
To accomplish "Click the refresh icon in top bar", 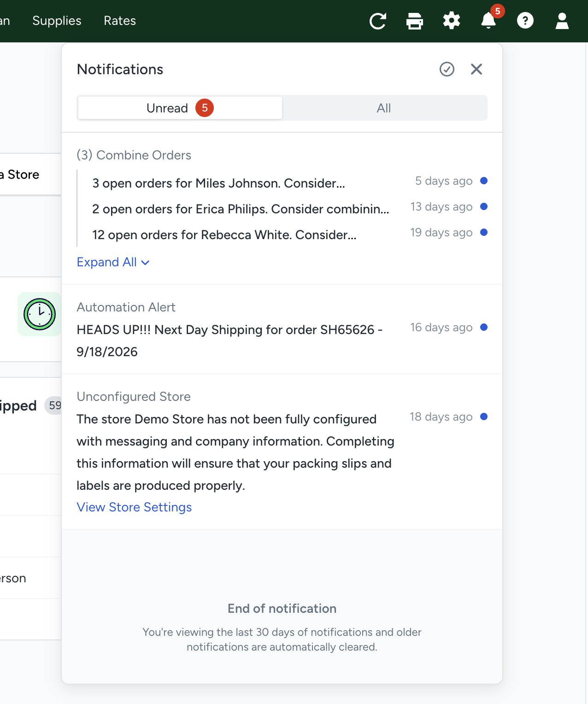I will (377, 21).
